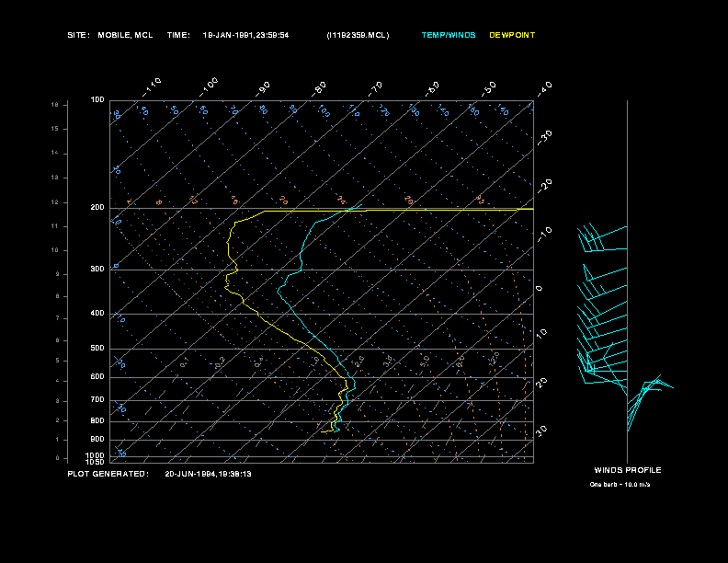Click the 1050 pressure level label
Screen dimensions: 728x563
pyautogui.click(x=96, y=462)
